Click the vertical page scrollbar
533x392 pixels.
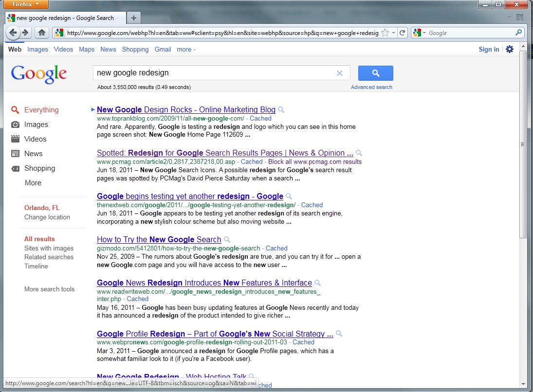point(522,144)
